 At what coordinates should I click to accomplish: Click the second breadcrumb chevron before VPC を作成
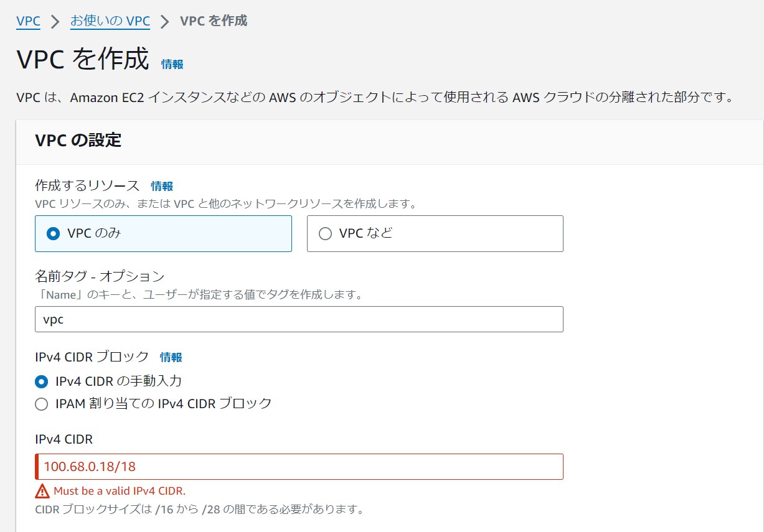tap(166, 21)
